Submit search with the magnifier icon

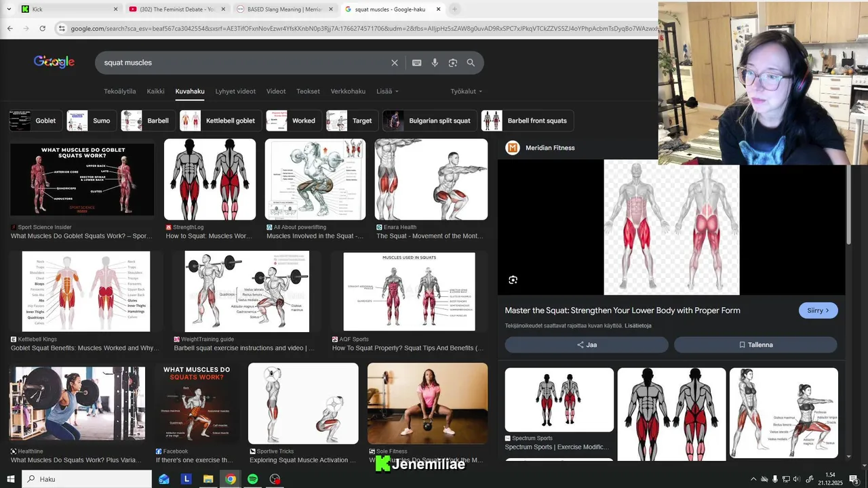[471, 62]
